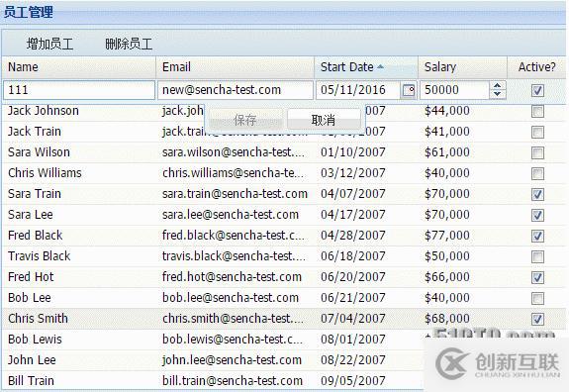
Task: Toggle Active checkbox for Sara Train
Action: pyautogui.click(x=537, y=195)
